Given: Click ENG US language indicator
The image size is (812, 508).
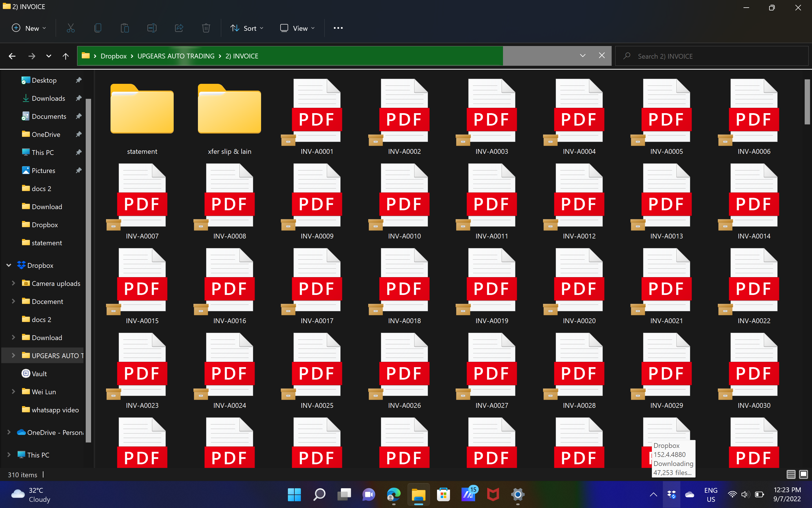Looking at the screenshot, I should 711,494.
